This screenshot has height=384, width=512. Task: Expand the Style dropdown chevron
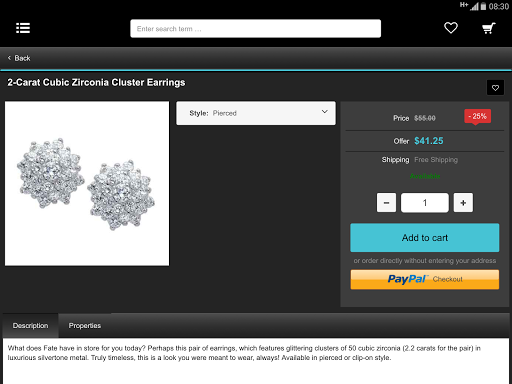tap(324, 112)
